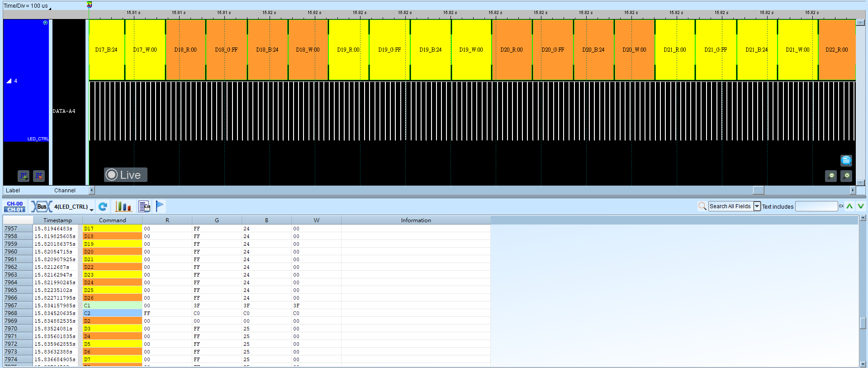Image resolution: width=868 pixels, height=368 pixels.
Task: Click the CH-00/CH-01 channel switch icon
Action: pos(15,207)
